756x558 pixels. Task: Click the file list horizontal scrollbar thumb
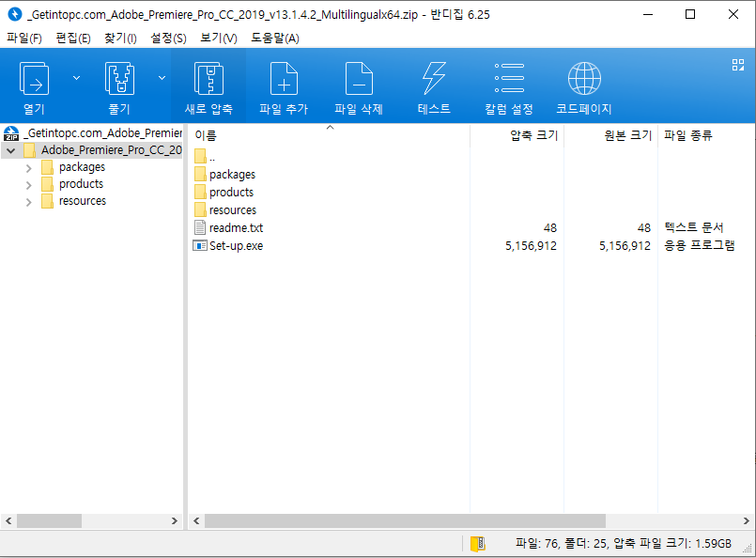point(405,520)
